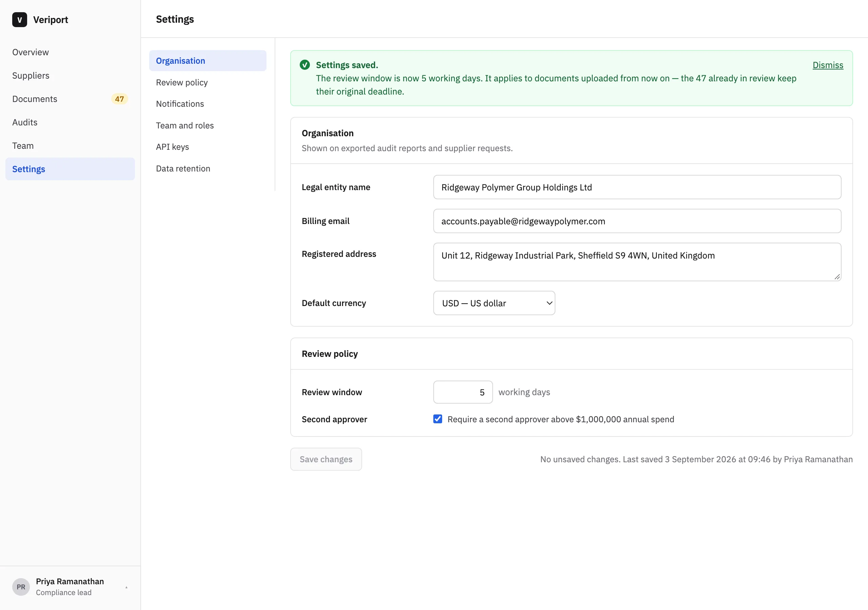
Task: Click the Save changes button
Action: 326,459
